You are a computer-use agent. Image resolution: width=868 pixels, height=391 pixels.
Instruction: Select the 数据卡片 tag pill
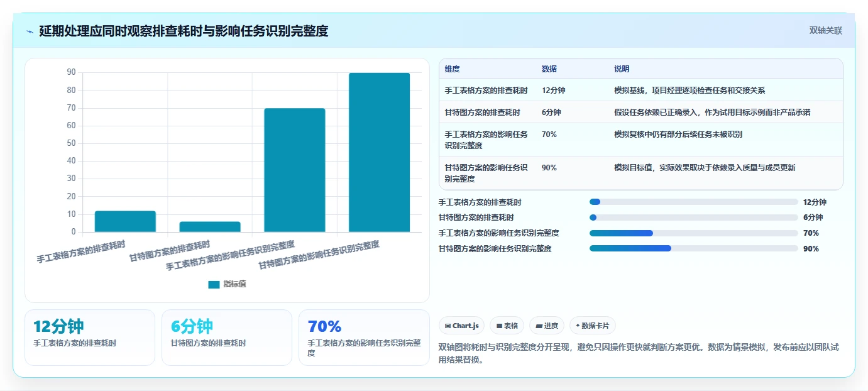click(593, 326)
